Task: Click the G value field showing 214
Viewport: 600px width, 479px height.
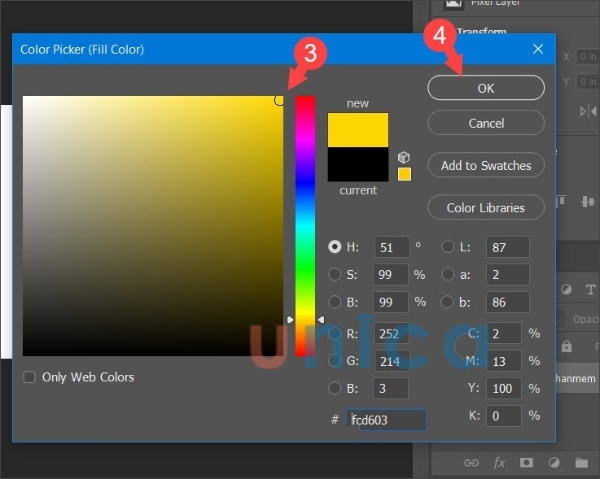Action: point(391,361)
